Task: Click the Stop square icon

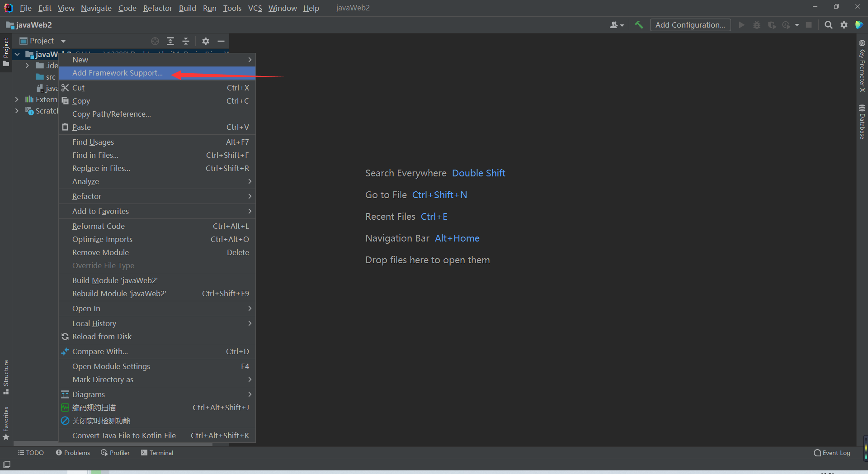Action: point(809,25)
